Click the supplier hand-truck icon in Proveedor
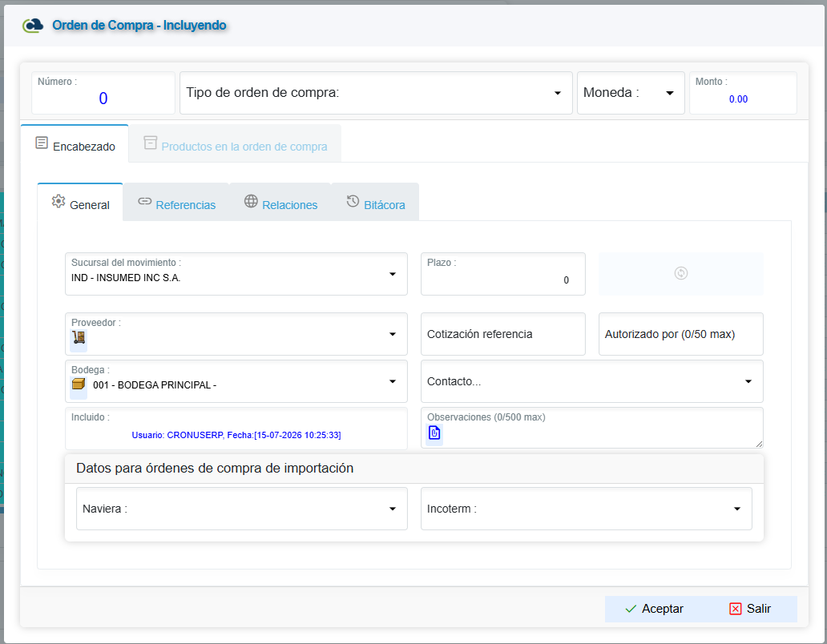 [x=79, y=338]
